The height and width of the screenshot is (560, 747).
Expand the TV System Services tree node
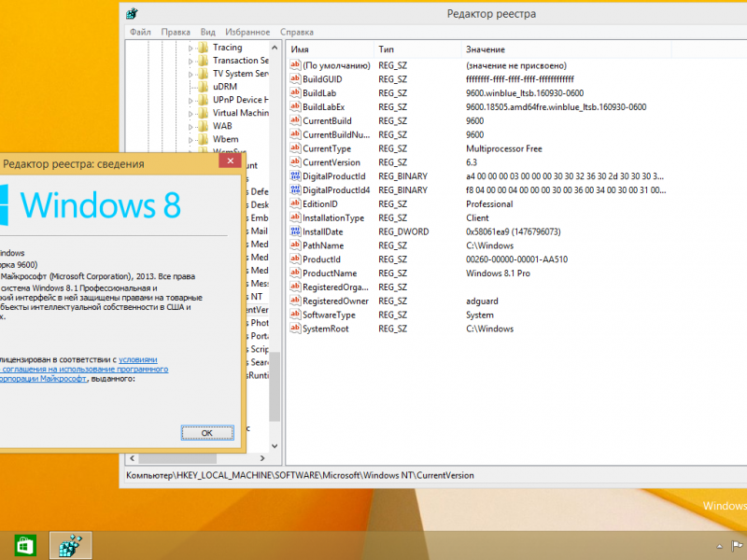pos(190,75)
